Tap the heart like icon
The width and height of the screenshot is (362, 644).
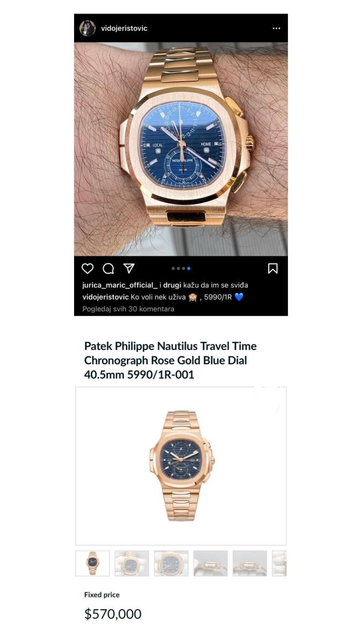tap(87, 268)
